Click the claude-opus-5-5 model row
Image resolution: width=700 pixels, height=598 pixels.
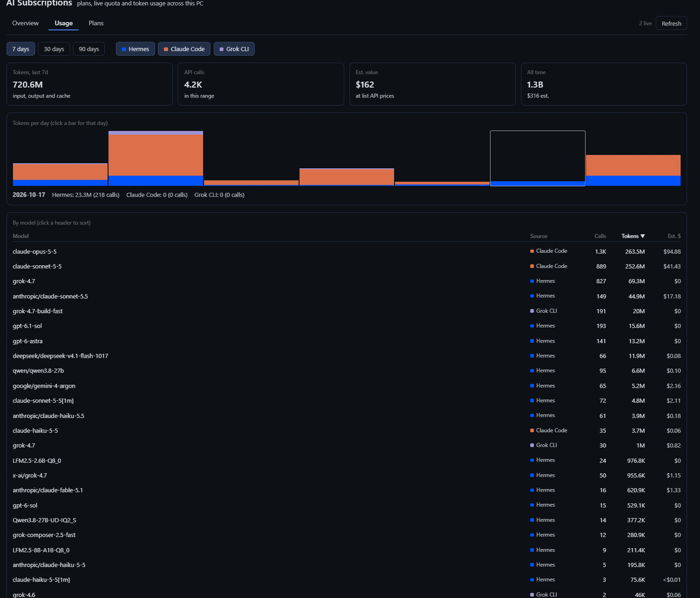coord(346,252)
